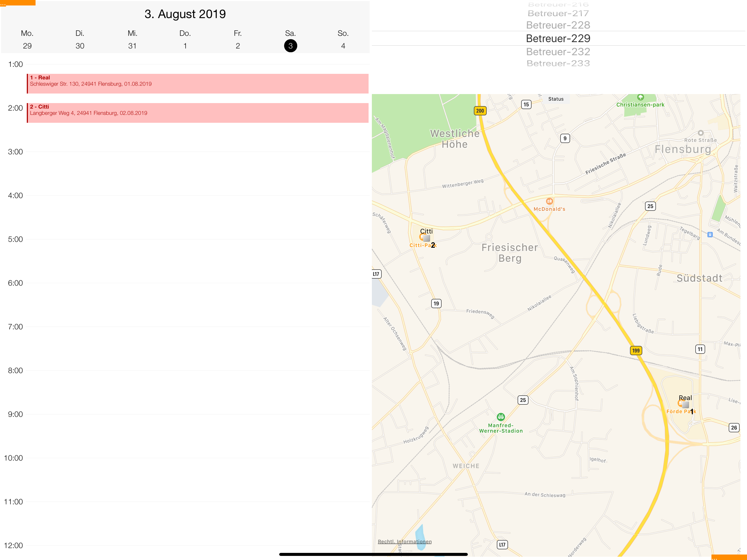Image resolution: width=747 pixels, height=560 pixels.
Task: Tap the "Südstadt" district label
Action: coord(699,278)
